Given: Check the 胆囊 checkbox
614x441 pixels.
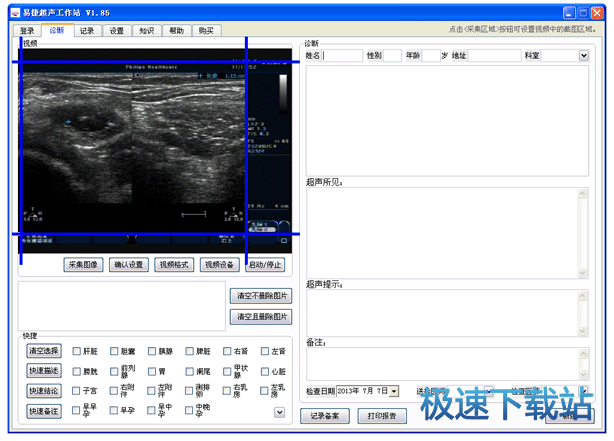Looking at the screenshot, I should point(114,351).
